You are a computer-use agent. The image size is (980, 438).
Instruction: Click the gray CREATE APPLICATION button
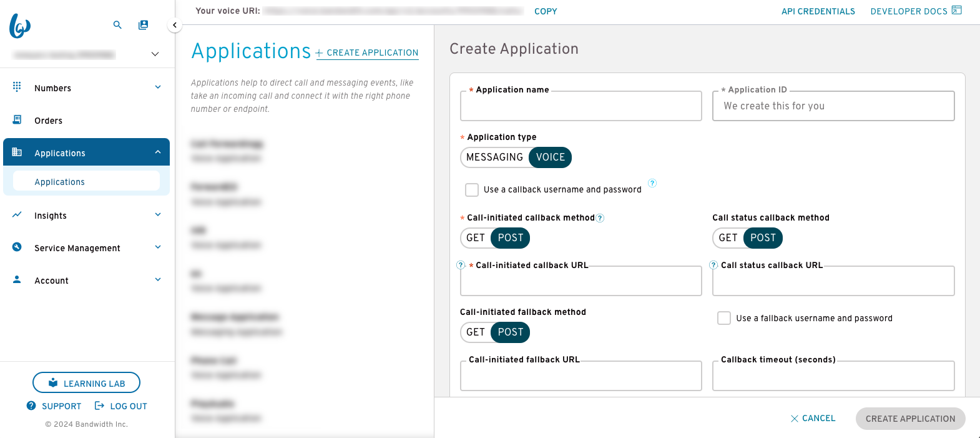click(910, 419)
